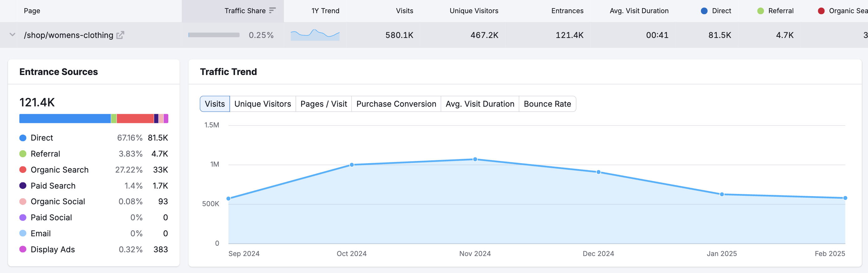868x273 pixels.
Task: Click the Paid Search legend dot
Action: pos(23,185)
